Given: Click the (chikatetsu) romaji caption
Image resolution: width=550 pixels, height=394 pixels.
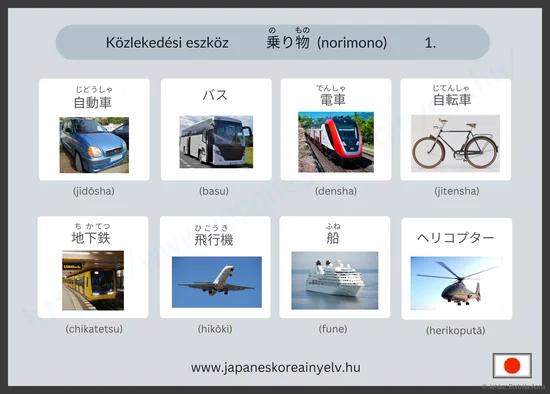Looking at the screenshot, I should coord(94,329).
